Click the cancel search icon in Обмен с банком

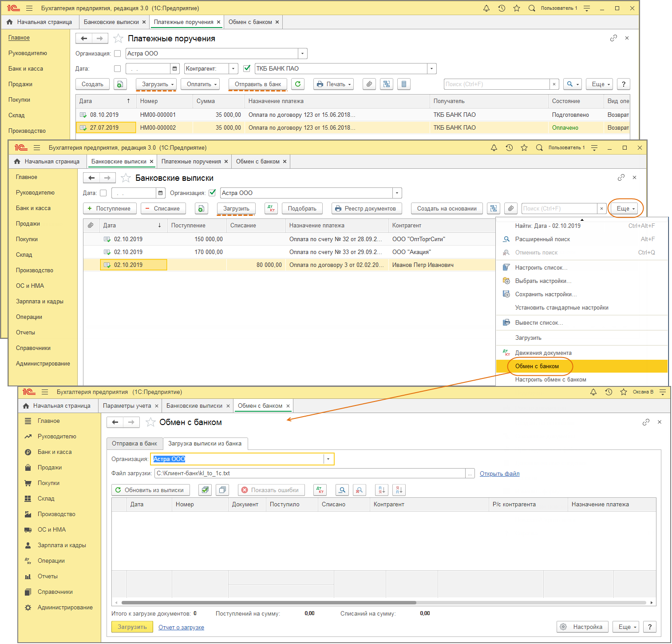359,490
